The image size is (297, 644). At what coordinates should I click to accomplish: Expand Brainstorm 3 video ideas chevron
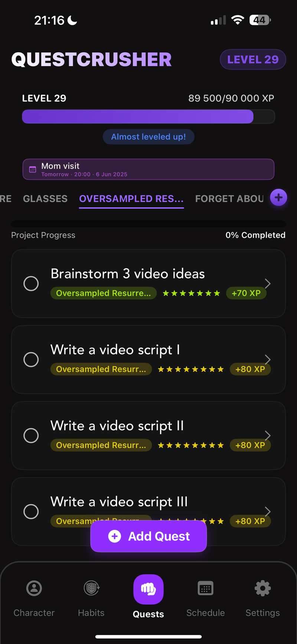tap(268, 283)
